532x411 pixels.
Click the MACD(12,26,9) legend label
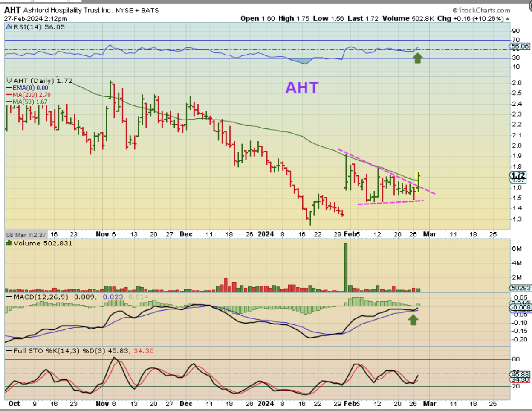click(41, 297)
